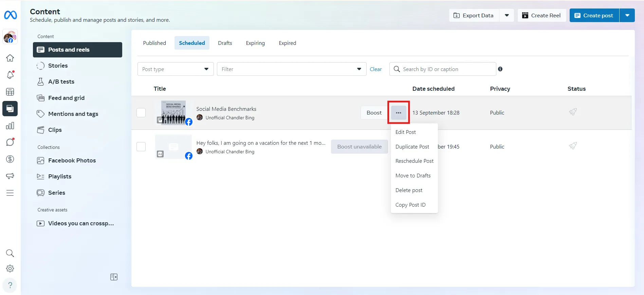Click the Create Reel button

(x=541, y=15)
